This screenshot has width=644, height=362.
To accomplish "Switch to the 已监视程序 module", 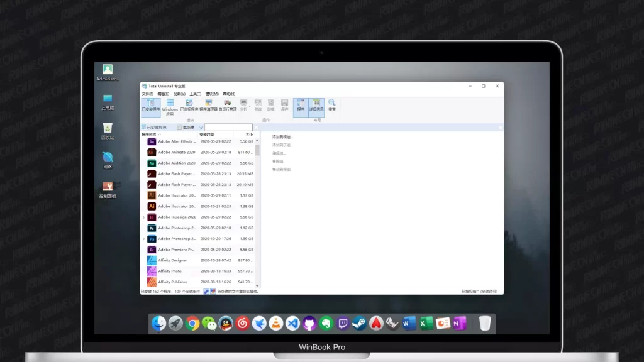I will pos(188,105).
